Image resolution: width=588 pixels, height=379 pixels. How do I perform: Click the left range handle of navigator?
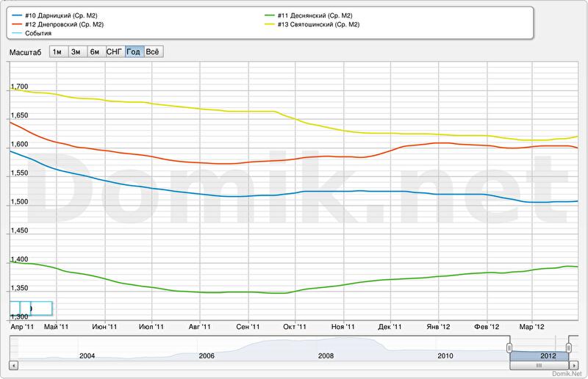click(x=509, y=346)
